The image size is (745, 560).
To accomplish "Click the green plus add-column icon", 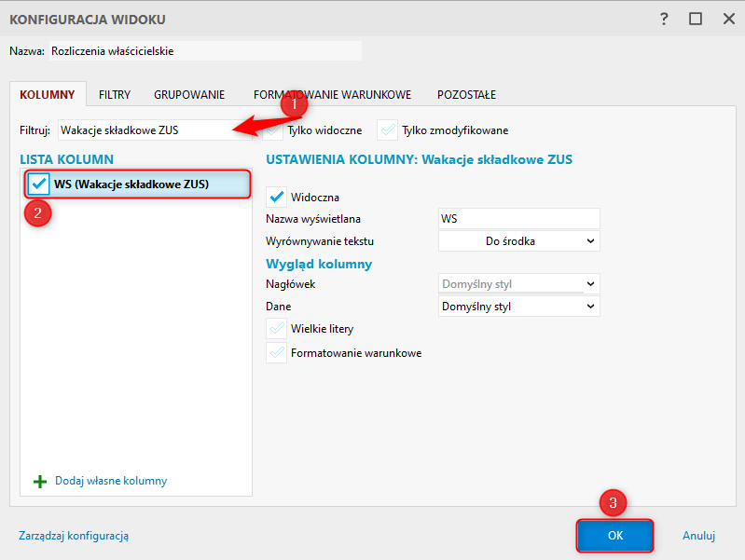I will point(40,482).
